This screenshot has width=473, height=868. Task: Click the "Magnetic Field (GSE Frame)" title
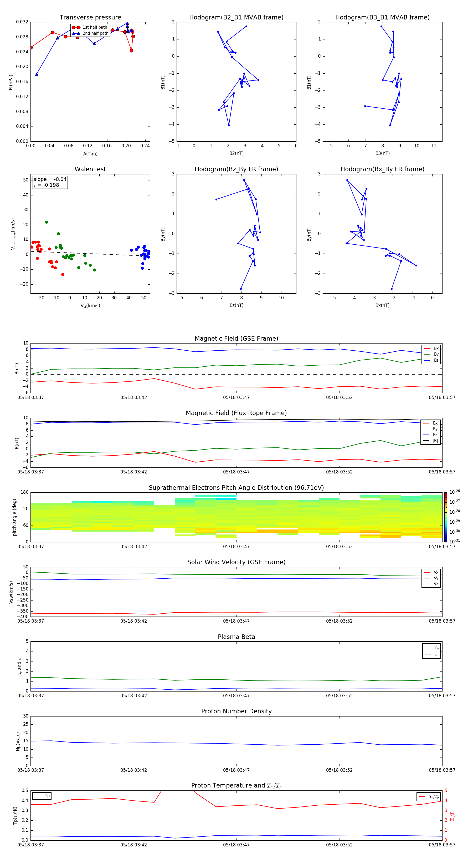pyautogui.click(x=236, y=338)
